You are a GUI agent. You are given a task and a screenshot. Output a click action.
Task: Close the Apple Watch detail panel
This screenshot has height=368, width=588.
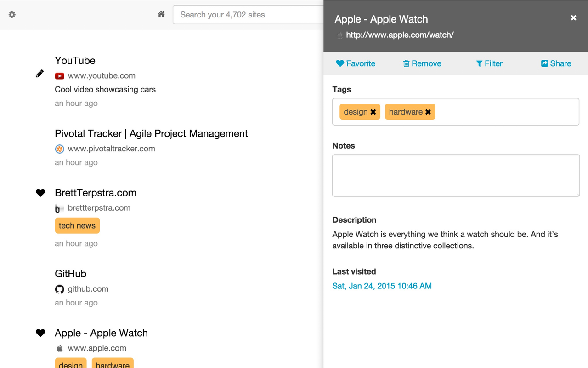573,18
